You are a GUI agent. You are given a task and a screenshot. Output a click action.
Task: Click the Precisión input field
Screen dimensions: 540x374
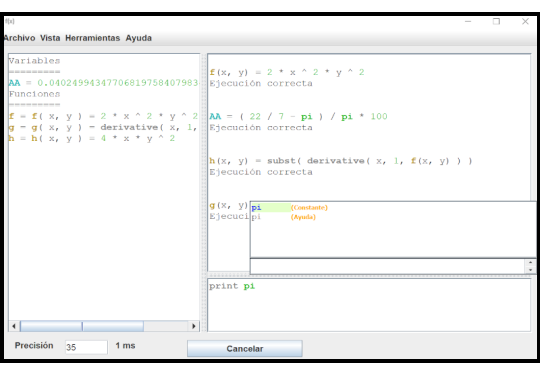(x=86, y=347)
